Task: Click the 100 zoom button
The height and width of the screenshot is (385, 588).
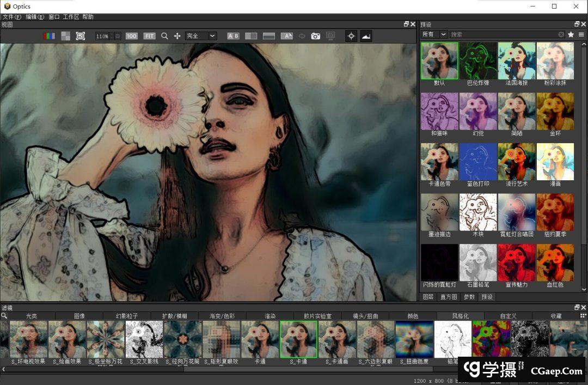Action: point(132,36)
